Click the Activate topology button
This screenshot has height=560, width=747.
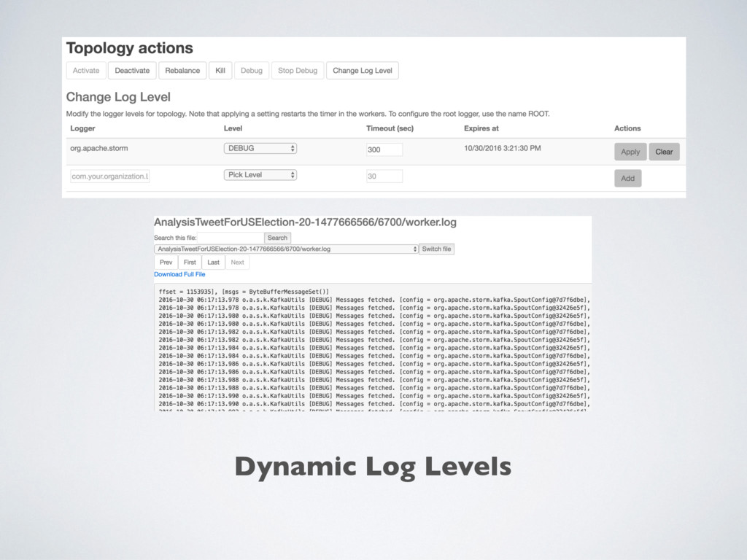point(86,71)
